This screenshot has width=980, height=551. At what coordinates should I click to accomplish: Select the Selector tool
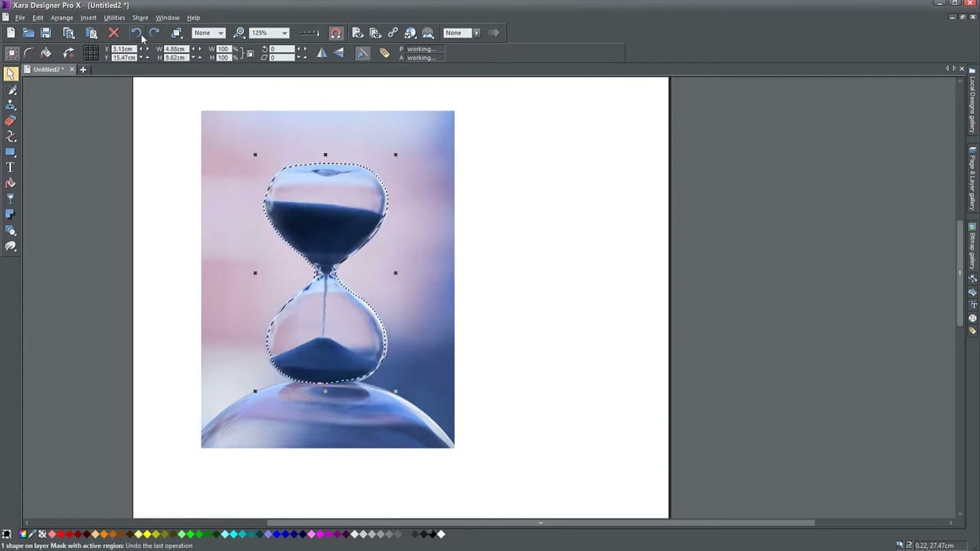click(x=11, y=73)
